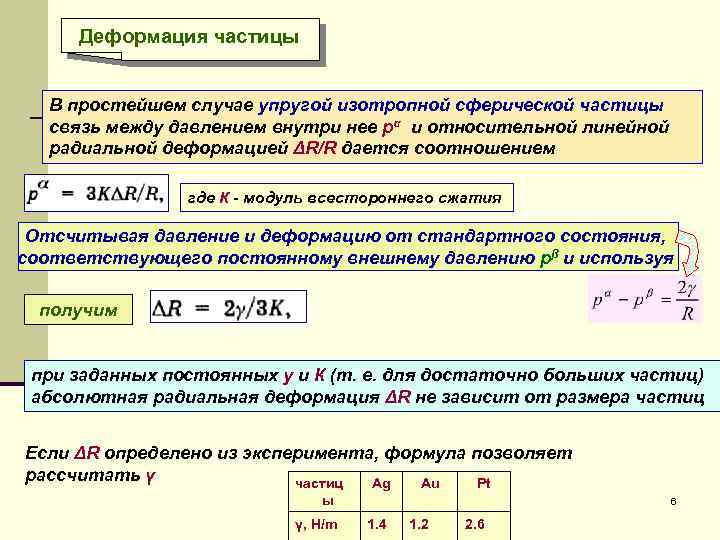
Task: Click line "соответствующего постоянному внешнему давлению"
Action: pyautogui.click(x=345, y=259)
